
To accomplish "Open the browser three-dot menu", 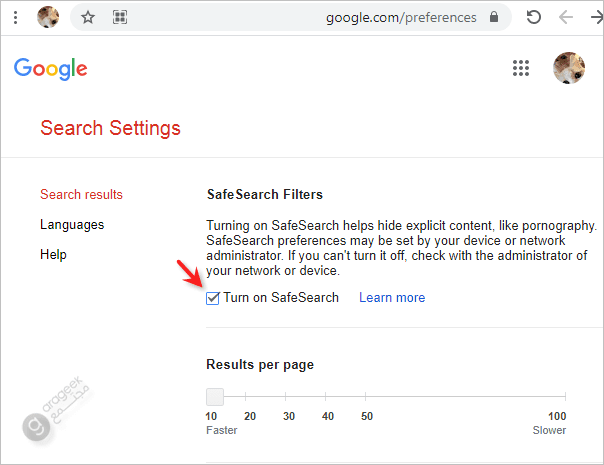I will tap(15, 17).
